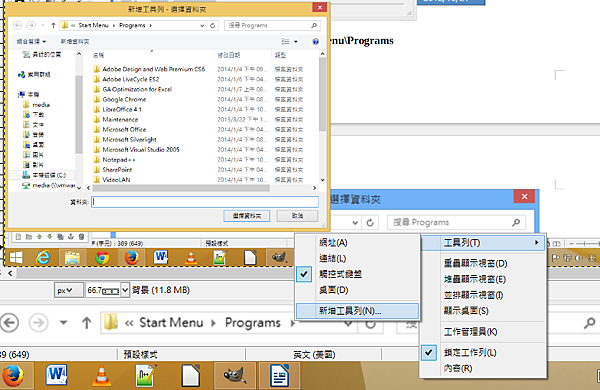Select 家用群組 in the dialog sidebar
Screen dimensions: 600x390
34,74
